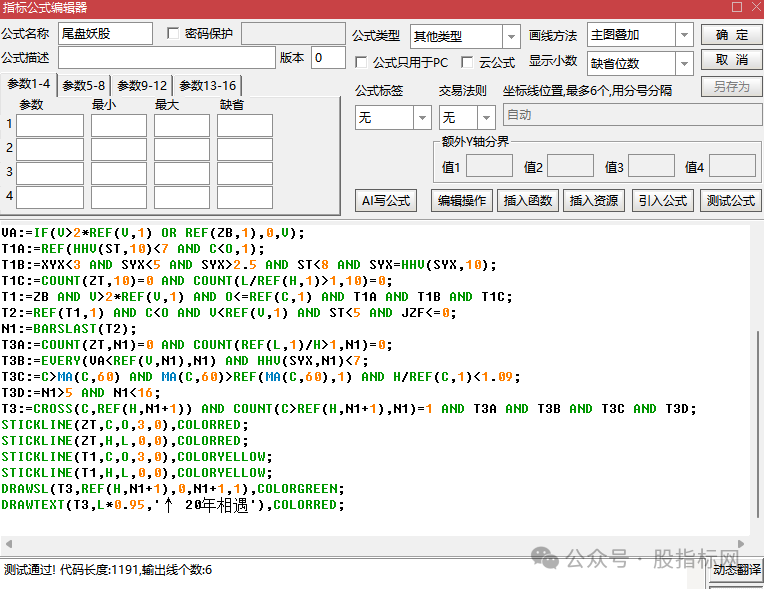The width and height of the screenshot is (764, 589).
Task: Expand the 画线方法 dropdown
Action: (684, 35)
